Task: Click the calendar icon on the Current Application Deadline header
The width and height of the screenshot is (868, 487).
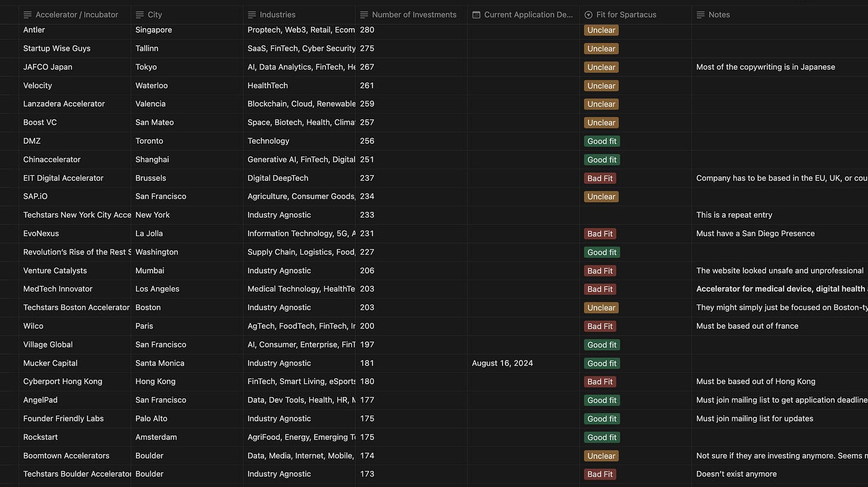Action: pyautogui.click(x=476, y=15)
